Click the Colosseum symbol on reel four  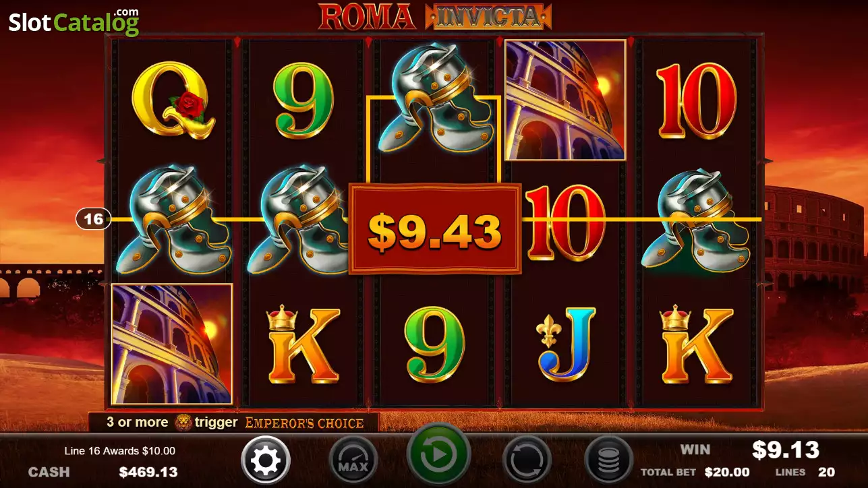pos(565,100)
